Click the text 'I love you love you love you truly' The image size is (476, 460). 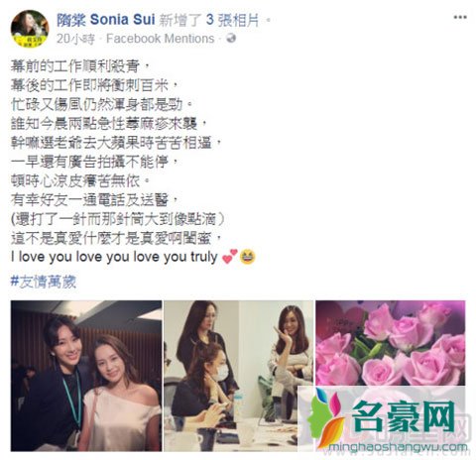(x=114, y=257)
